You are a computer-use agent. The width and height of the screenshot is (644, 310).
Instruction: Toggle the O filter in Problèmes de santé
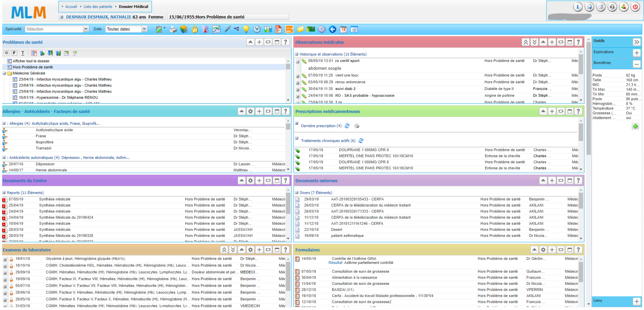6,53
